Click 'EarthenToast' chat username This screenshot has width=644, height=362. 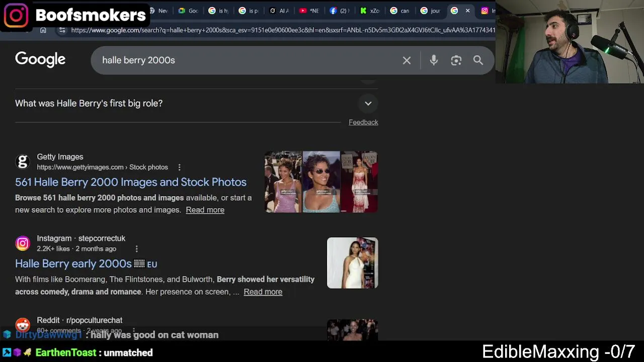[66, 353]
